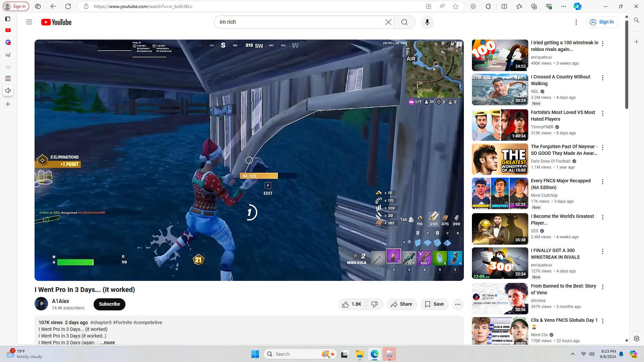Click Sign in button on YouTube header

coord(602,22)
